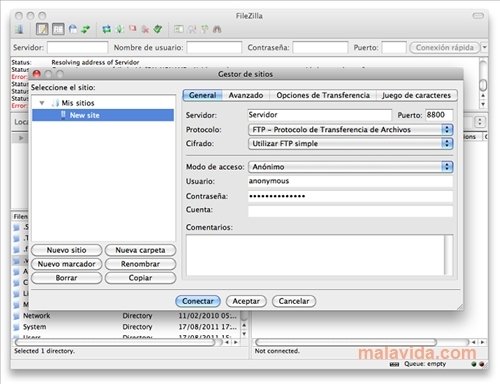Open the Conexión rápida history arrow
Viewport: 500px width, 384px height.
click(x=485, y=47)
